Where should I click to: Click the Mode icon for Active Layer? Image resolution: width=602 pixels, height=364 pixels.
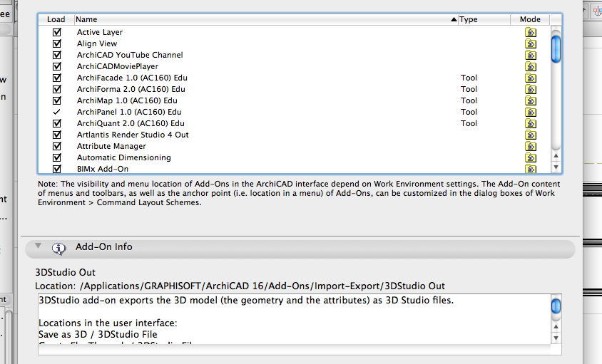pos(531,32)
